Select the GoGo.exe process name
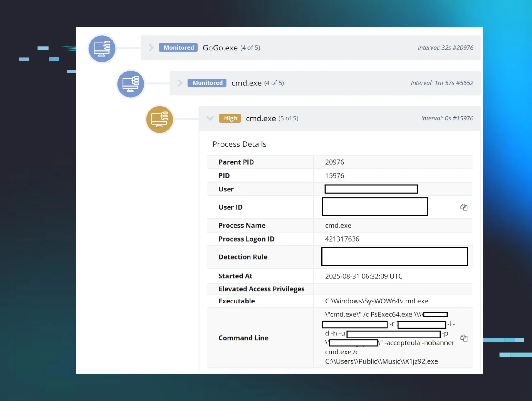This screenshot has width=532, height=401. 220,48
